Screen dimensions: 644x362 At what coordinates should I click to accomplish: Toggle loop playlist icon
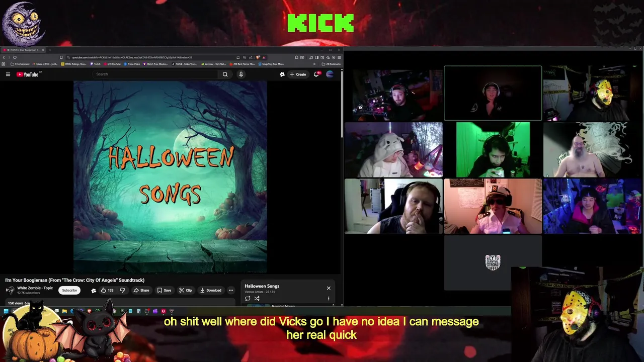click(x=248, y=298)
